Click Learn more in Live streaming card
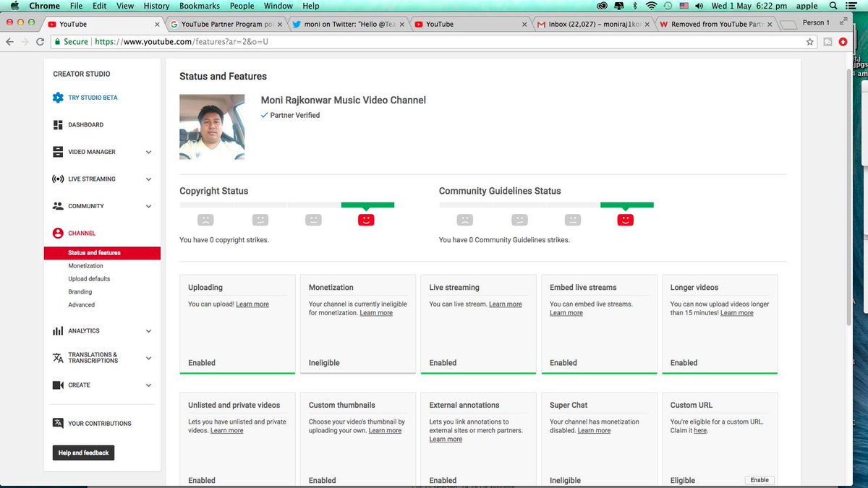 [x=505, y=304]
